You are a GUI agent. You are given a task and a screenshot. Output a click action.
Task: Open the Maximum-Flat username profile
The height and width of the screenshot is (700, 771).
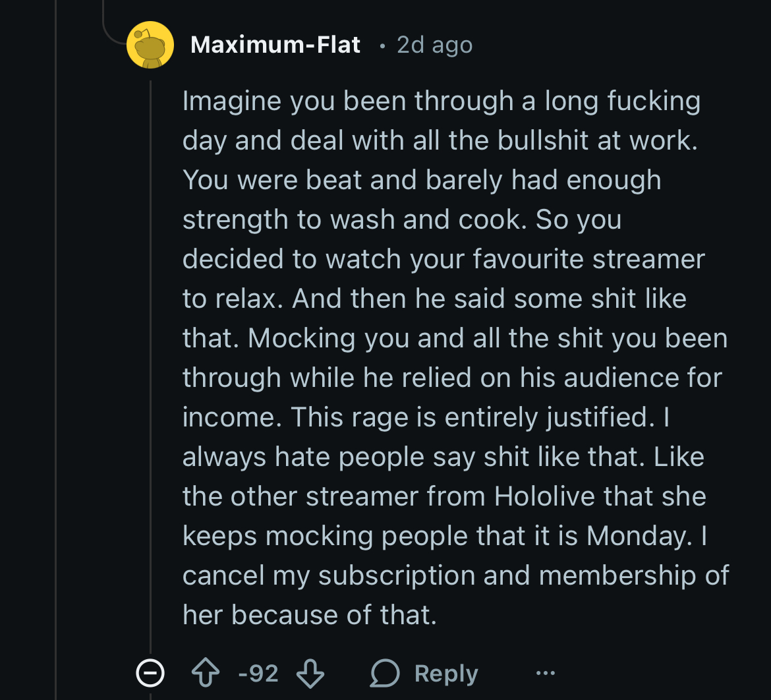click(x=275, y=45)
